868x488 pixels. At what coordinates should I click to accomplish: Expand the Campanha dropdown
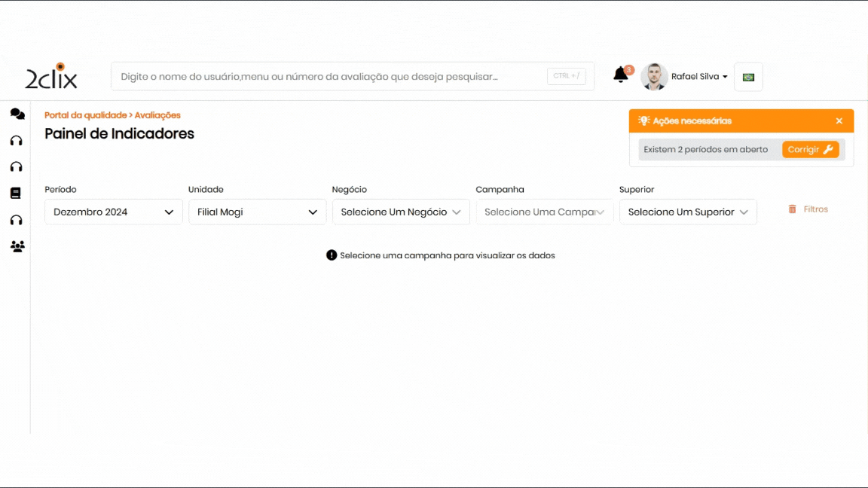[x=544, y=212]
